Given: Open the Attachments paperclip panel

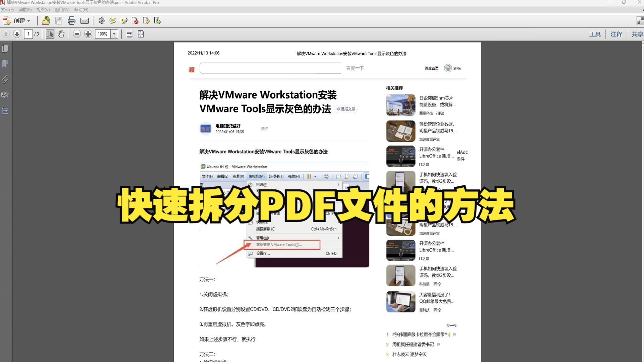Looking at the screenshot, I should click(5, 79).
